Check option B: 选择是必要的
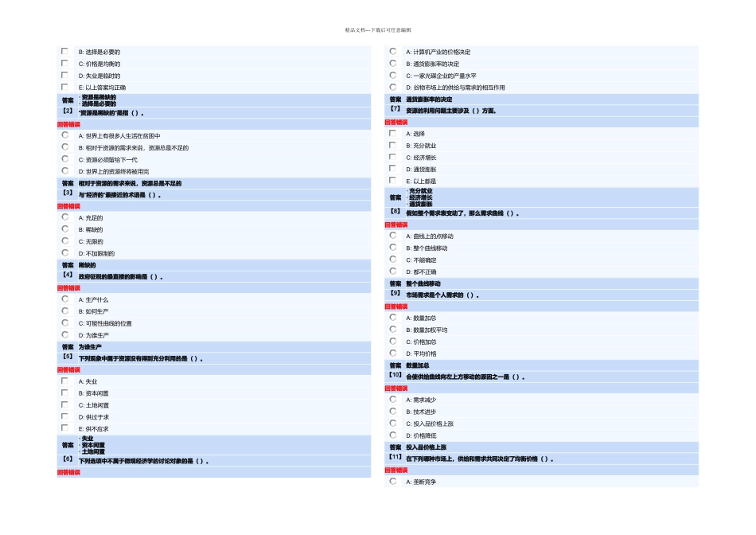The width and height of the screenshot is (756, 535). tap(64, 51)
